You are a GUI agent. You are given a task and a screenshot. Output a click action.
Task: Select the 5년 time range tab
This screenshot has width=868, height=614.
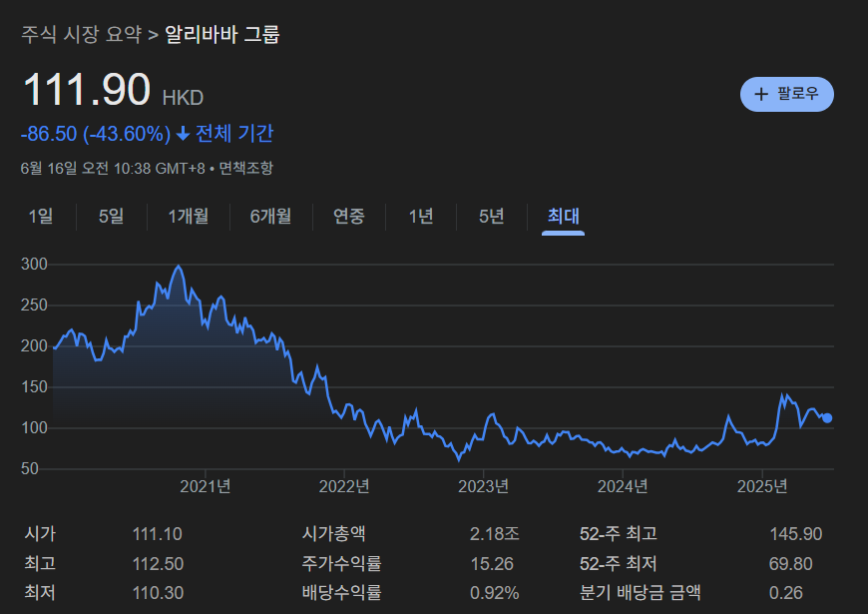pos(492,216)
